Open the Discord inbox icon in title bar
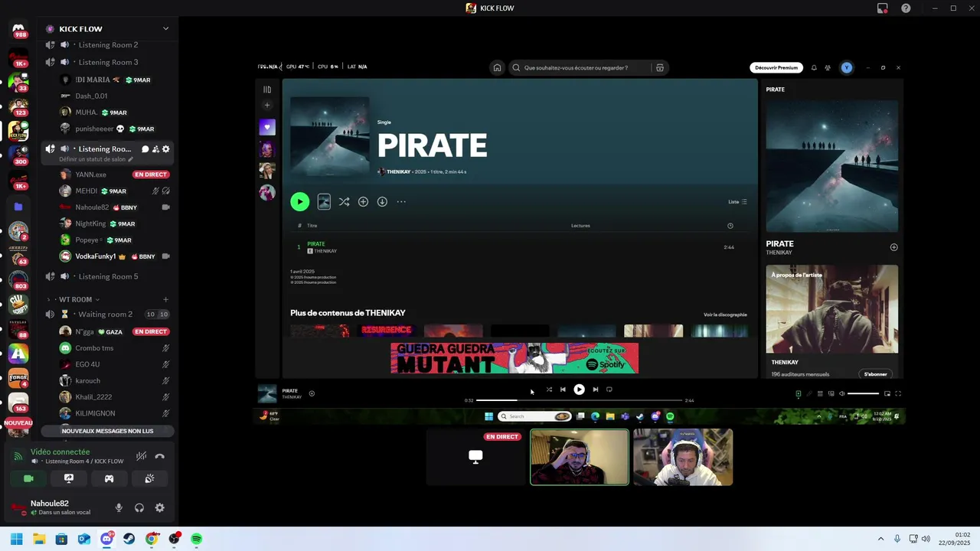 [883, 8]
